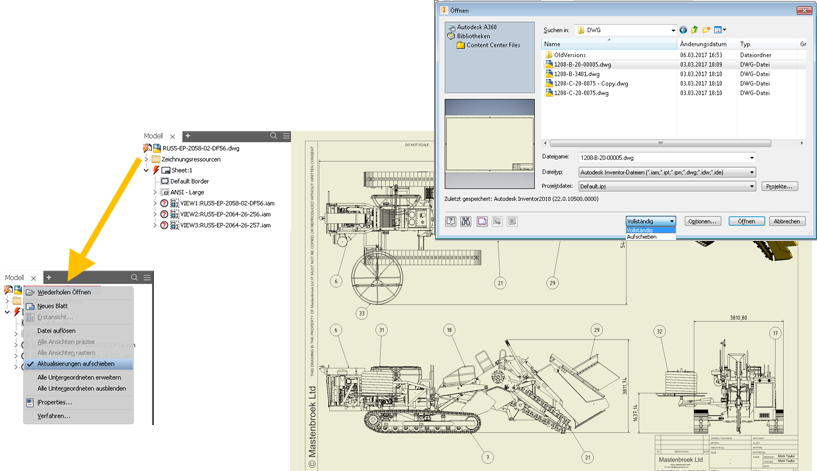817x471 pixels.
Task: Click the Abbrechen button
Action: click(x=787, y=221)
